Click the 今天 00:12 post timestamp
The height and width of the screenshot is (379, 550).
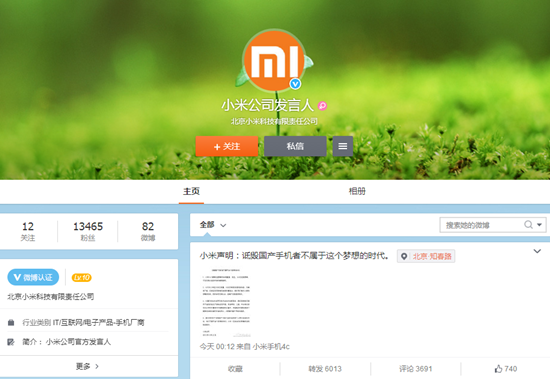(217, 347)
